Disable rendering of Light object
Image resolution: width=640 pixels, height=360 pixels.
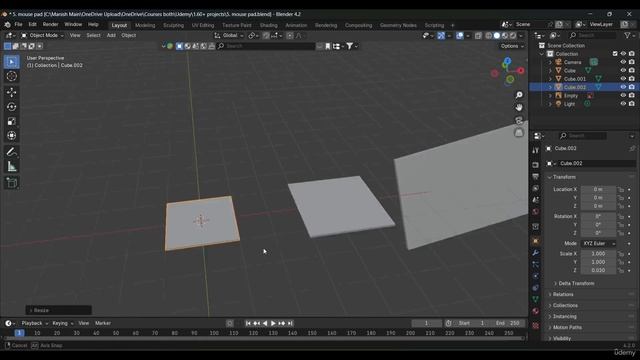tap(631, 104)
